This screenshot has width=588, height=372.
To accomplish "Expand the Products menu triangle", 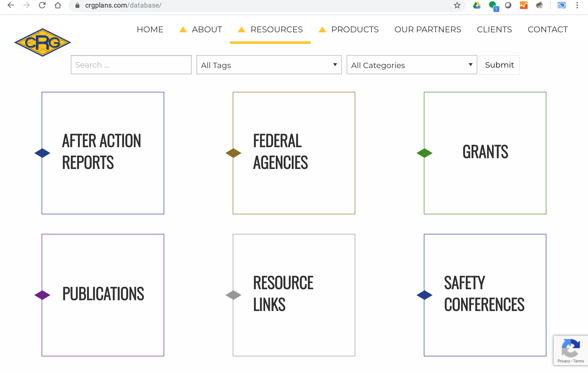I will (x=322, y=30).
